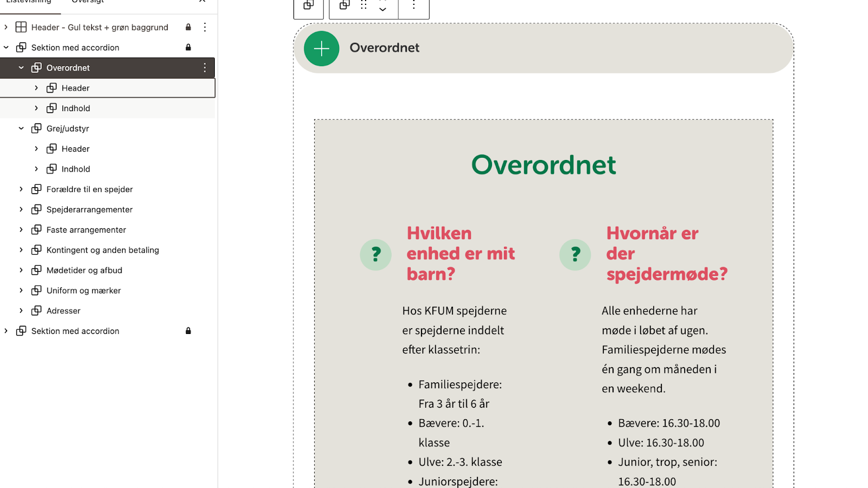Screen dimensions: 868x488
Task: Click question mark icon beside Hvornår er der spejdermøde
Action: tap(575, 254)
